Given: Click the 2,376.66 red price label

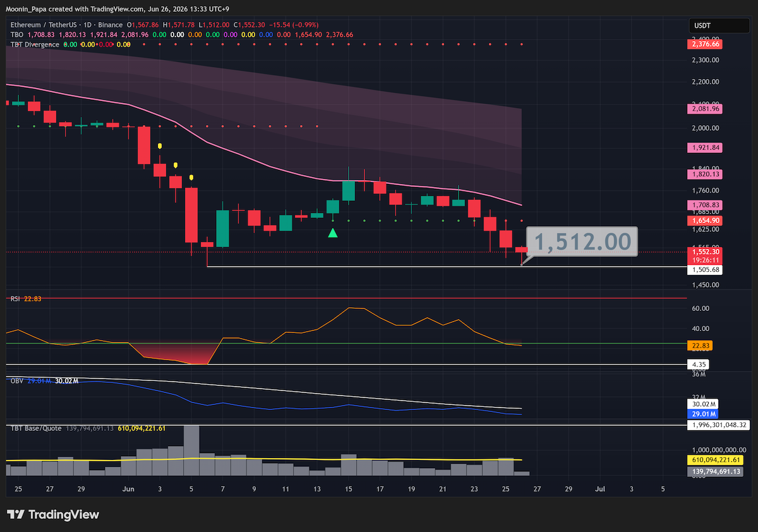Looking at the screenshot, I should [x=706, y=44].
